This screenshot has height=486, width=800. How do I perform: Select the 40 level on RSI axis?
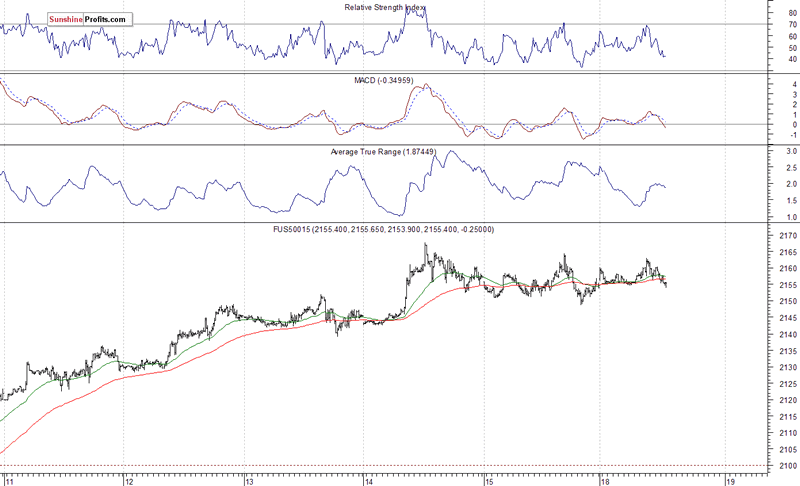793,60
